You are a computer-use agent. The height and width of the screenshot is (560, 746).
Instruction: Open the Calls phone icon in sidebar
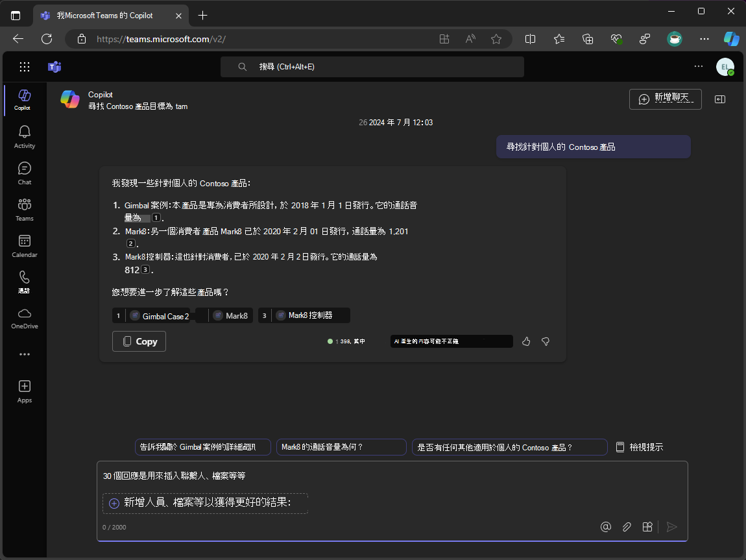[24, 282]
